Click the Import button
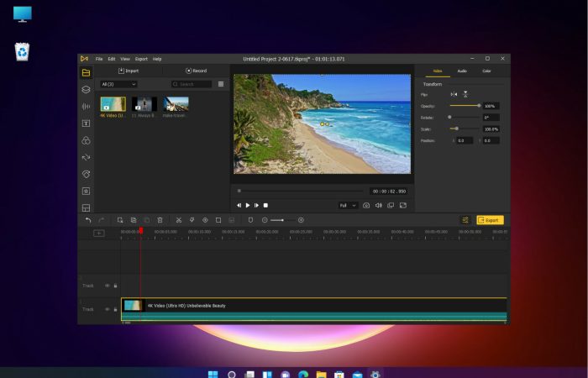 [x=129, y=71]
